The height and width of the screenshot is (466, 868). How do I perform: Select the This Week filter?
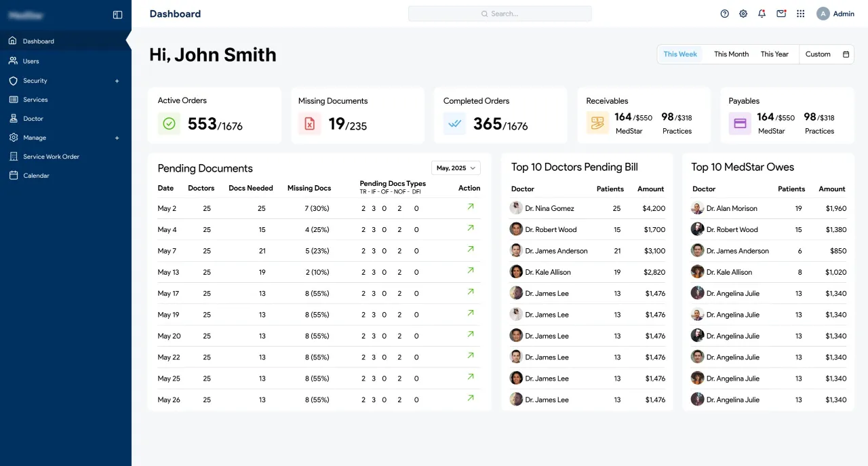(680, 54)
